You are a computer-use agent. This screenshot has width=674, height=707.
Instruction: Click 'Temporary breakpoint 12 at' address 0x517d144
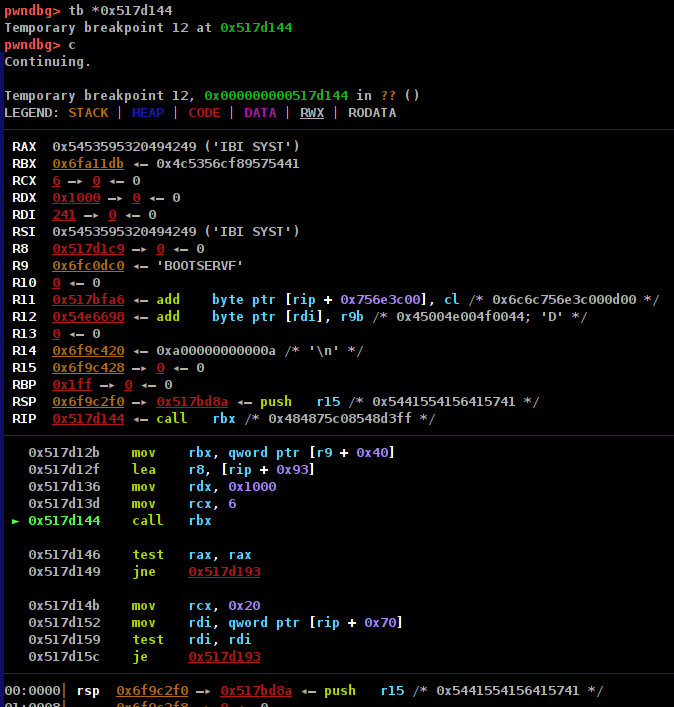click(x=256, y=28)
